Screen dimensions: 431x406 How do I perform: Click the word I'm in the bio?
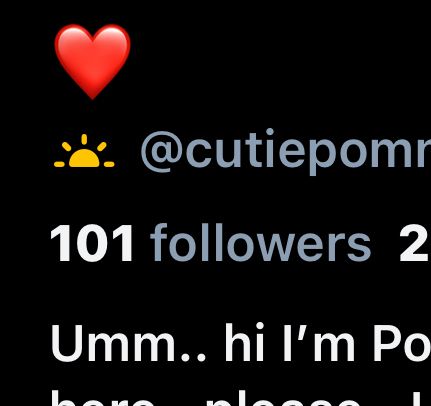point(319,342)
